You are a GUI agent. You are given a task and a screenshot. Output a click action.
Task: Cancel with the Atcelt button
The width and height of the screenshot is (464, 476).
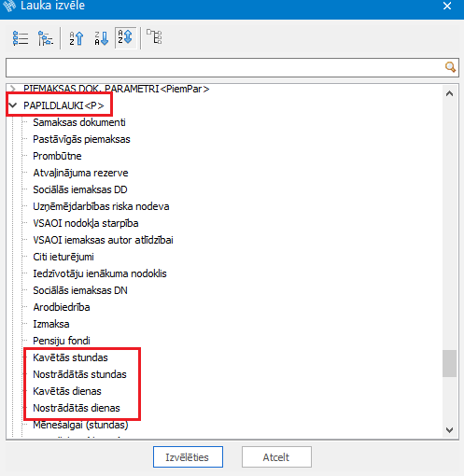(x=276, y=457)
